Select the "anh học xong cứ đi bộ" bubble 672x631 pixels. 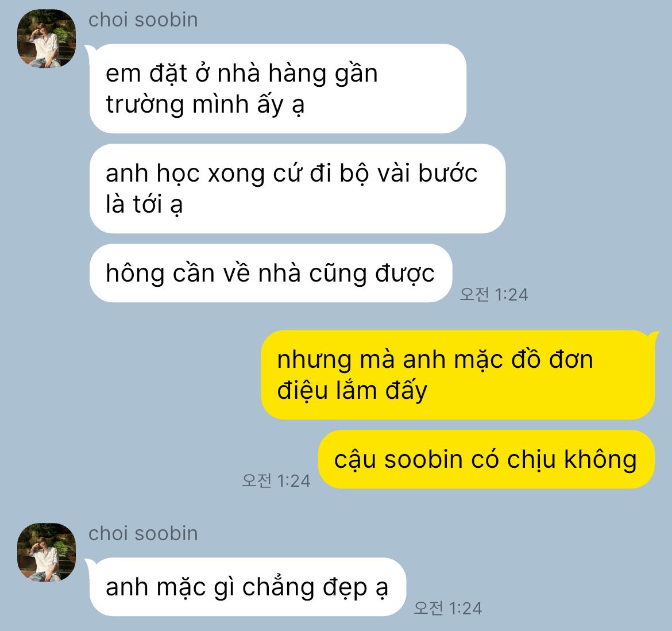tap(298, 188)
